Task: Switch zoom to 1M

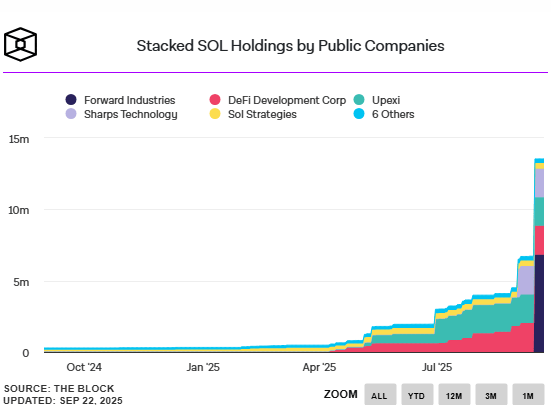Action: click(x=528, y=395)
